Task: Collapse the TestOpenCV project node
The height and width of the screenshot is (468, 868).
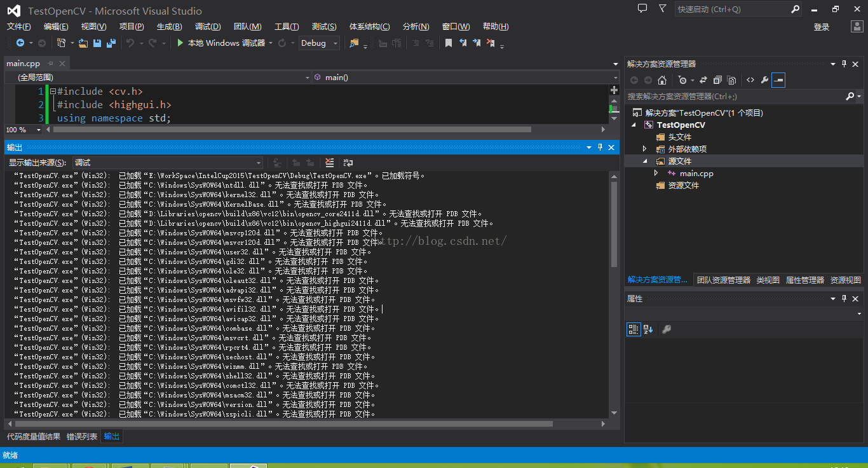Action: click(634, 125)
